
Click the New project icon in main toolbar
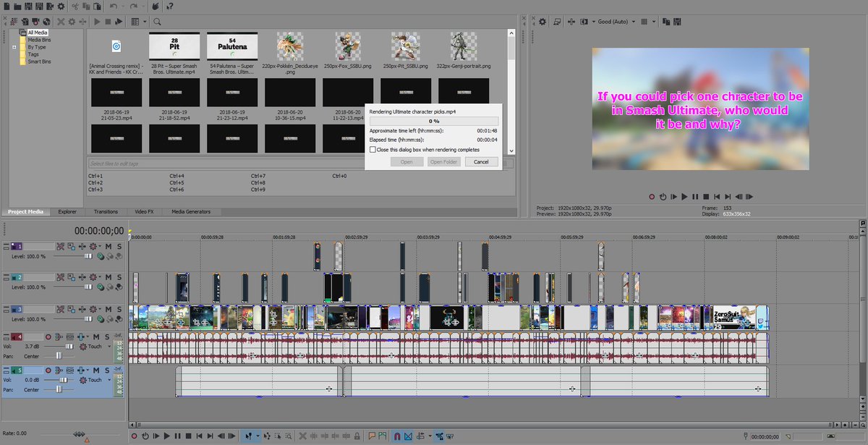[x=7, y=7]
